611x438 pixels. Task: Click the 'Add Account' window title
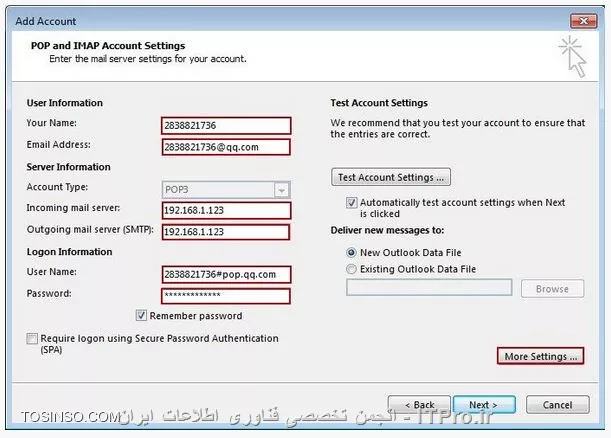tap(46, 21)
